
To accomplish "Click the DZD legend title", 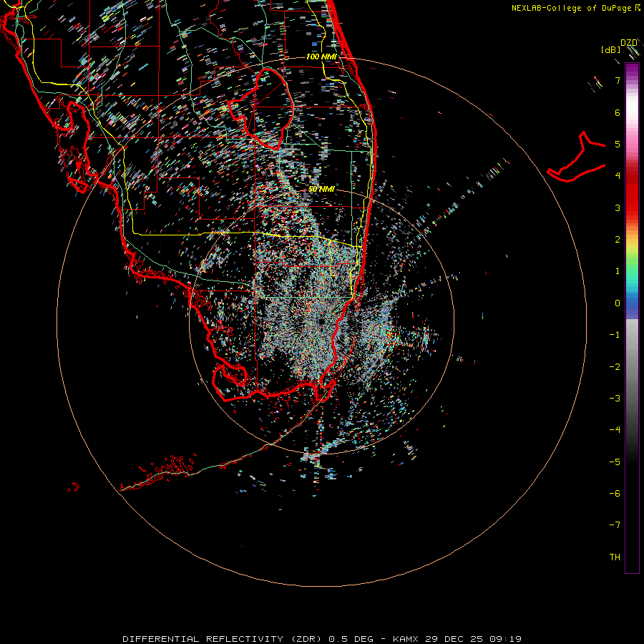I will [x=628, y=42].
